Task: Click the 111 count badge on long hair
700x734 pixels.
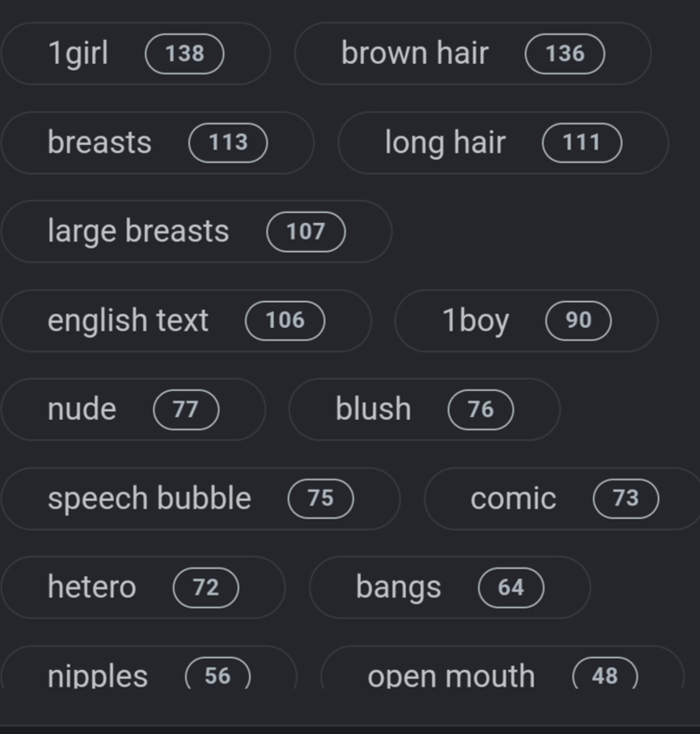Action: click(582, 143)
